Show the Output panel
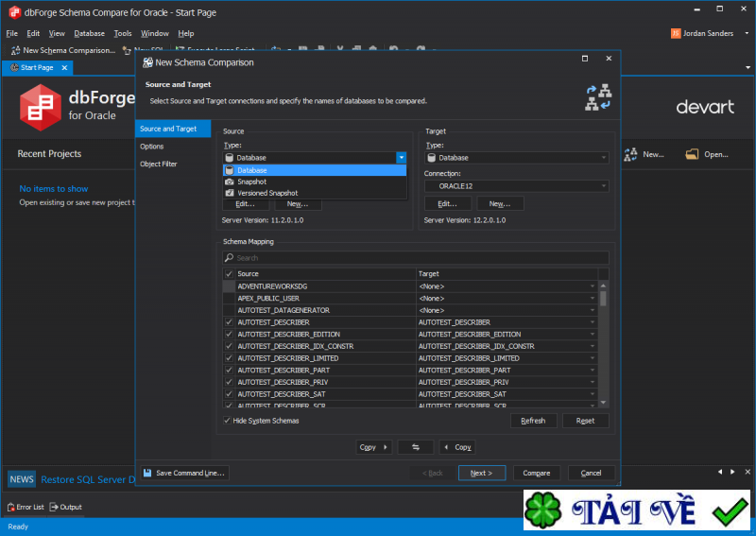 click(65, 507)
